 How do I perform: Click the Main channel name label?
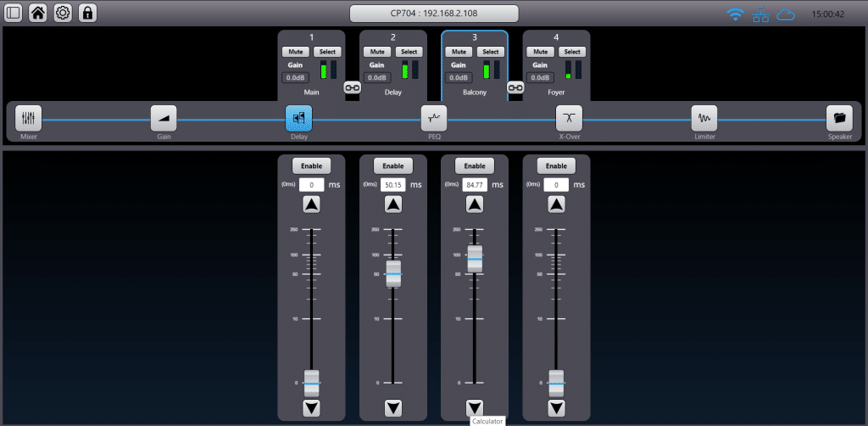point(312,92)
